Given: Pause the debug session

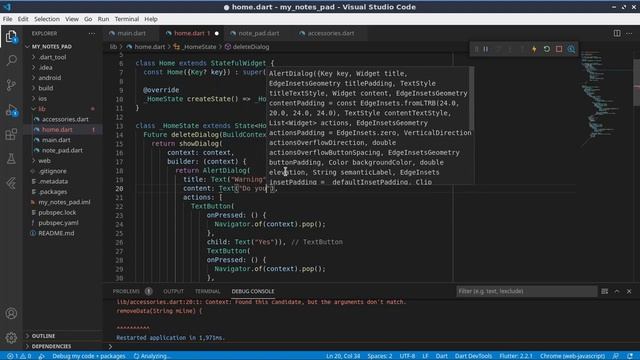Looking at the screenshot, I should coord(486,49).
